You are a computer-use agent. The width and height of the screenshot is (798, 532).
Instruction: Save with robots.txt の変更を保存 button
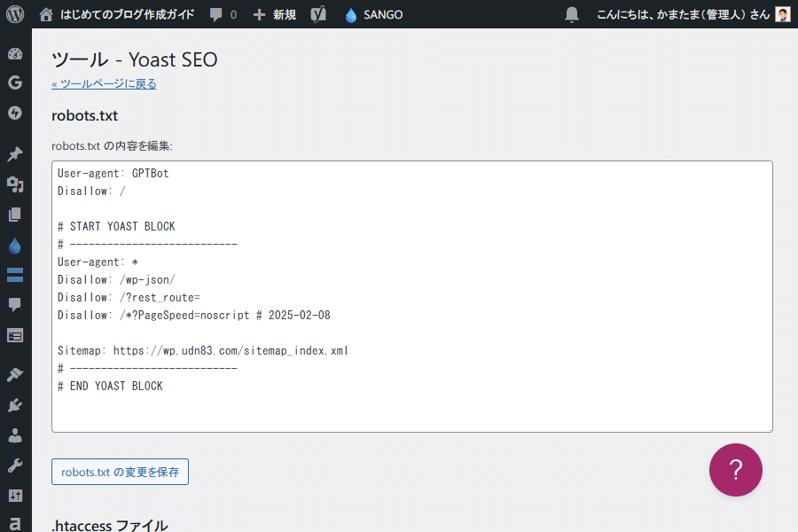pos(120,472)
